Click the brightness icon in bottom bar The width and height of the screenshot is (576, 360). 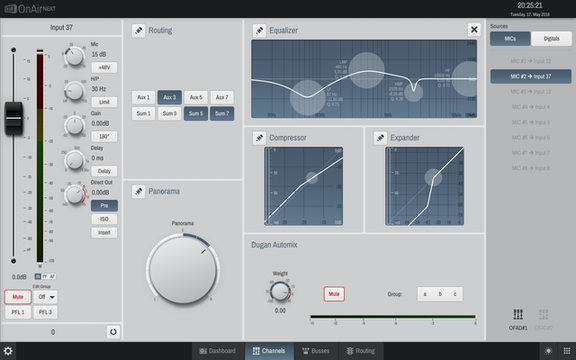coord(548,351)
